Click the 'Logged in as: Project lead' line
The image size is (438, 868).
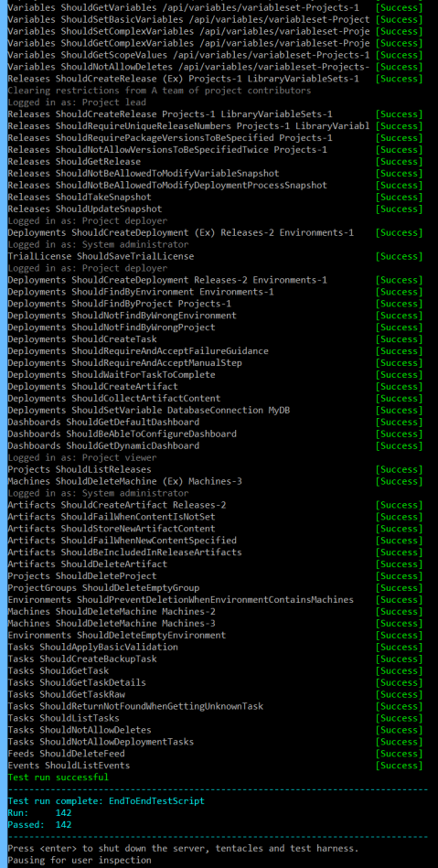click(77, 102)
